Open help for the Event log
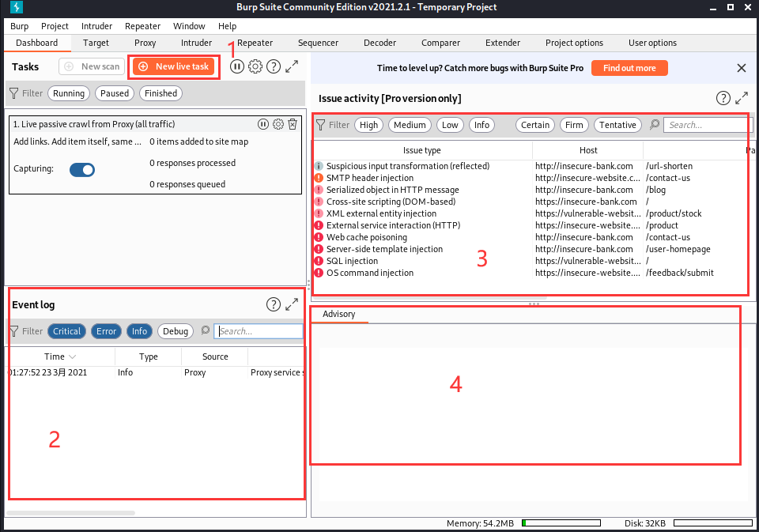Image resolution: width=759 pixels, height=532 pixels. pos(274,304)
